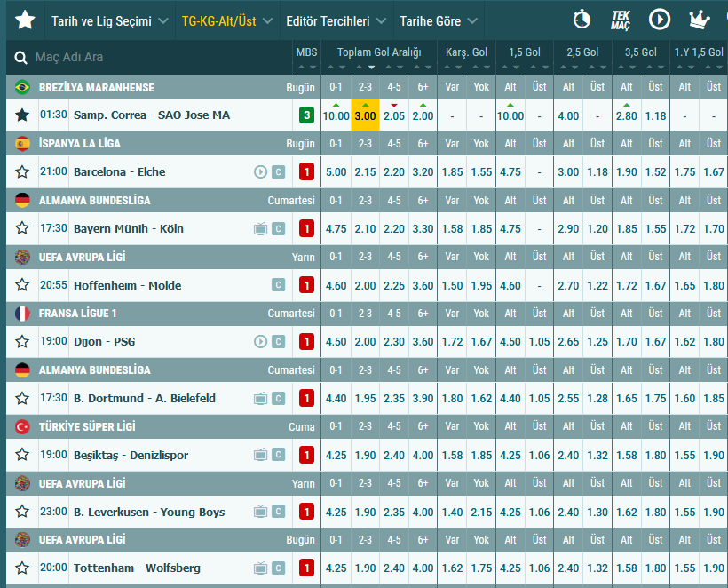Star the Dijon - PSG match
This screenshot has width=728, height=588.
pos(22,342)
